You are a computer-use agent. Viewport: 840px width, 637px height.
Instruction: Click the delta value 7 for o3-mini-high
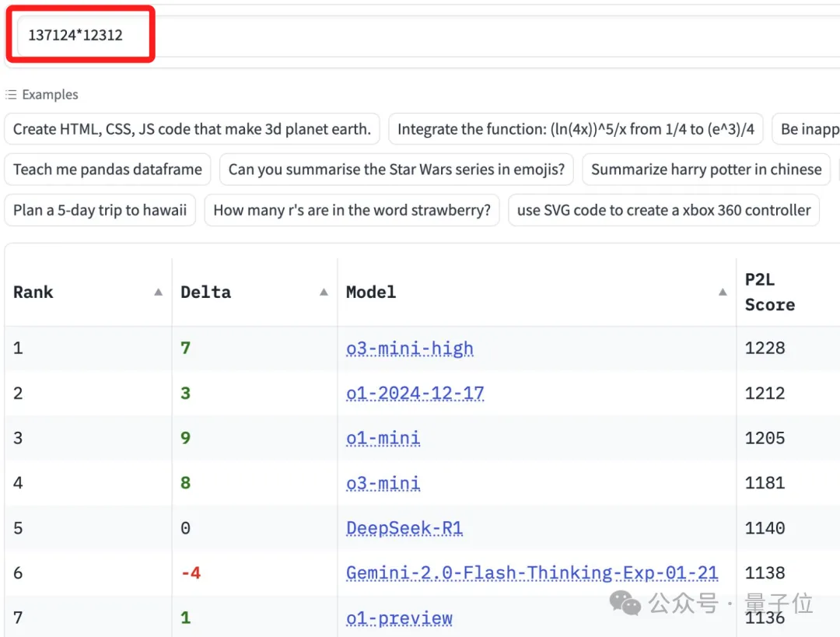point(185,348)
